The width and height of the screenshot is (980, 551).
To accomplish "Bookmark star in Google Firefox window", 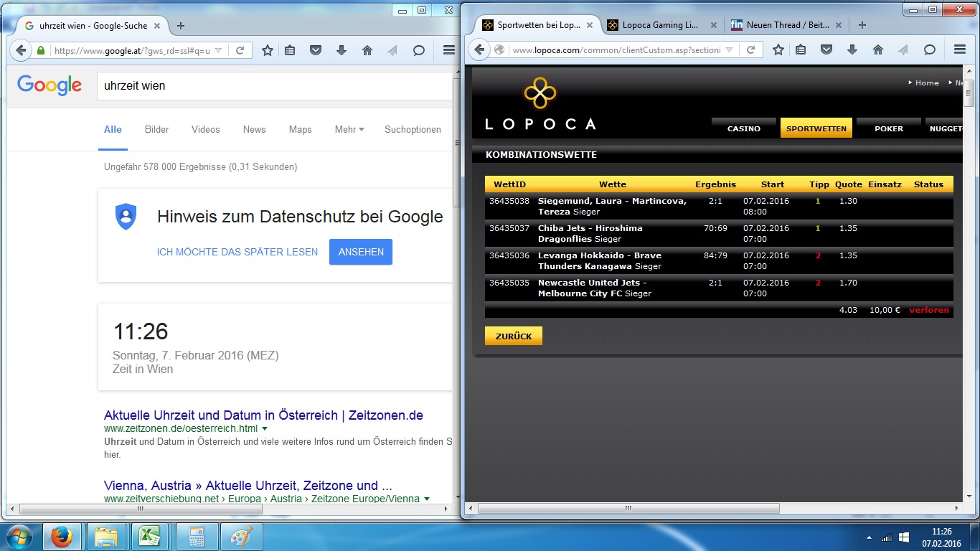I will (267, 50).
